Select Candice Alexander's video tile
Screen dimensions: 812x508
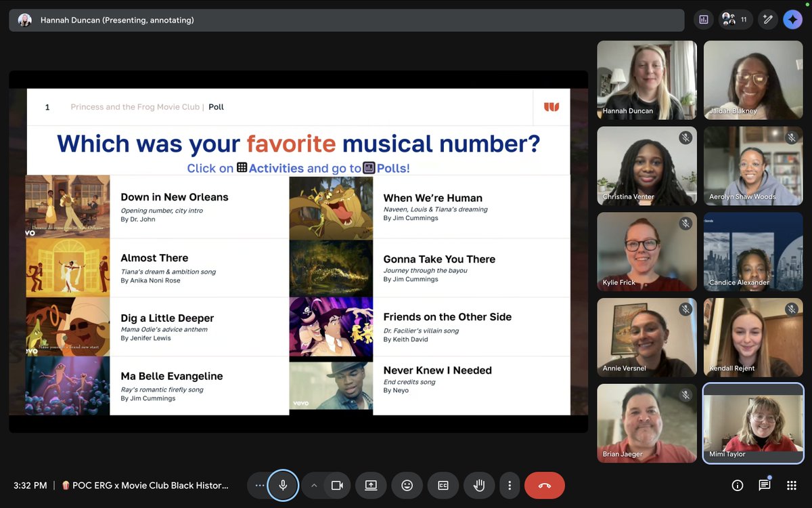[x=753, y=252]
